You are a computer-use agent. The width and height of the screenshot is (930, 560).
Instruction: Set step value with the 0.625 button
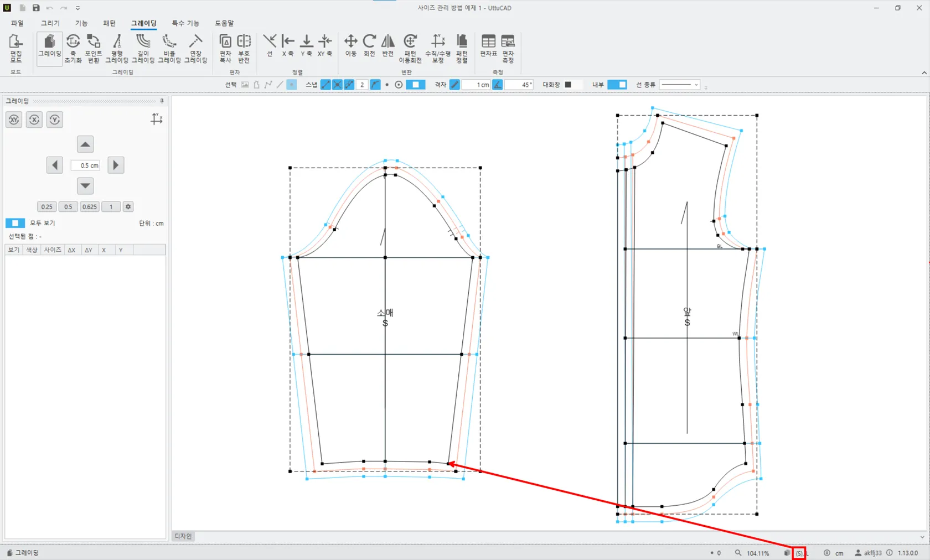tap(89, 207)
